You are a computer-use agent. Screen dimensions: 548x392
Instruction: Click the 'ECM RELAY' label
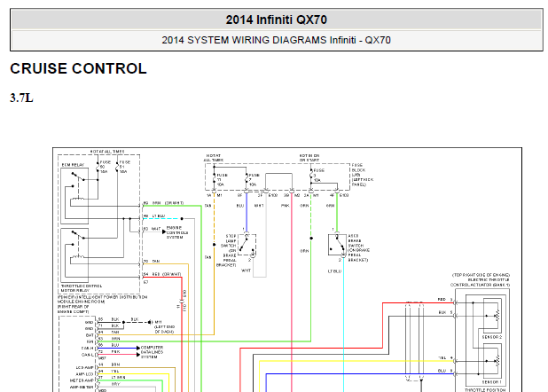coord(73,165)
